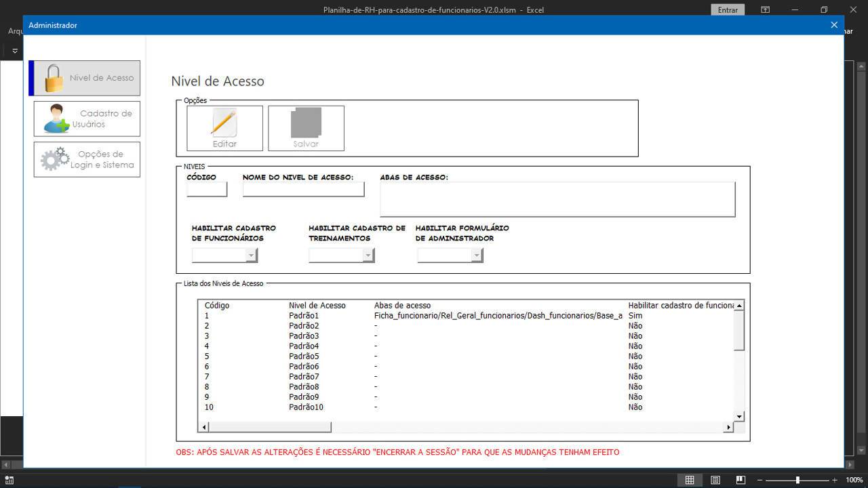
Task: Open Cadastro de Usuários user icon
Action: tap(87, 119)
